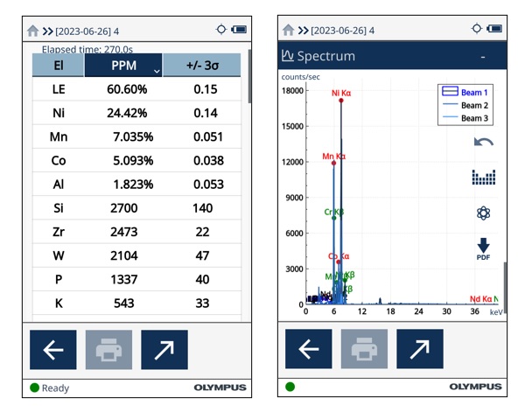Viewport: 532px width, 412px height.
Task: Click the Ni Kα peak marker on the spectrum
Action: pos(340,101)
